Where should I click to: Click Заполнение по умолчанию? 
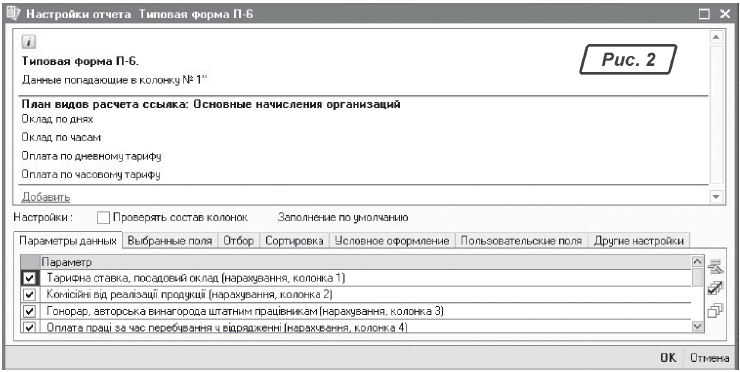tap(343, 218)
